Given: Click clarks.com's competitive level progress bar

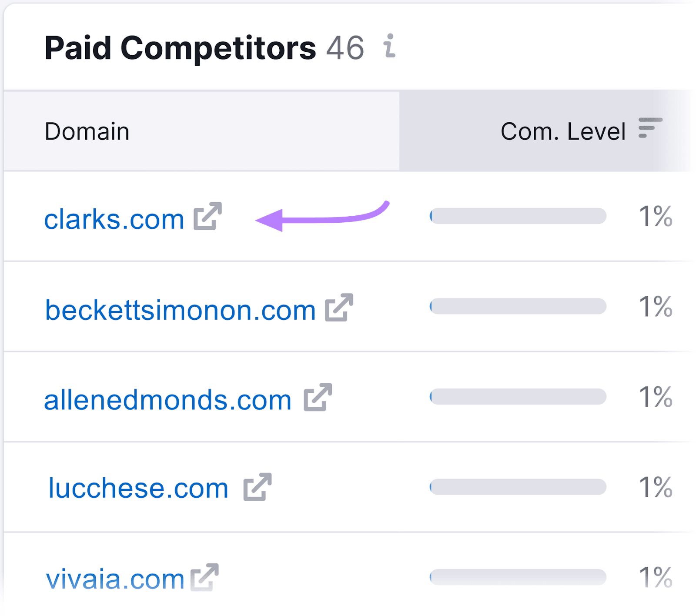Looking at the screenshot, I should click(x=518, y=216).
